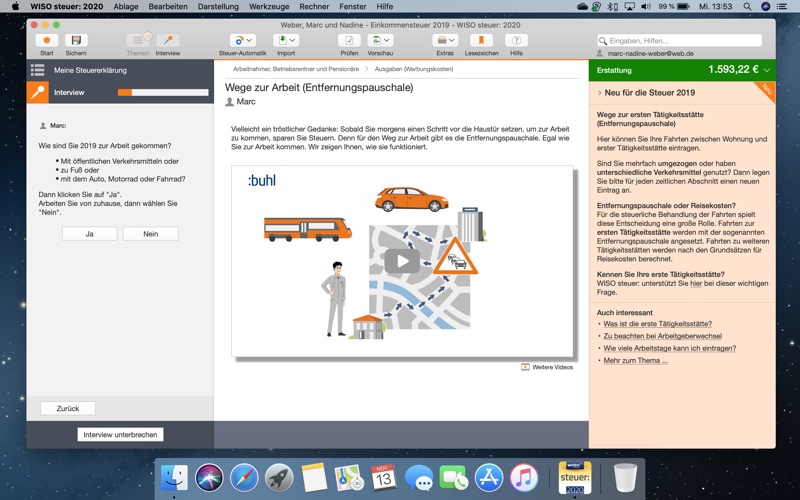Open Launchpad rocket icon in Dock

coord(279,478)
